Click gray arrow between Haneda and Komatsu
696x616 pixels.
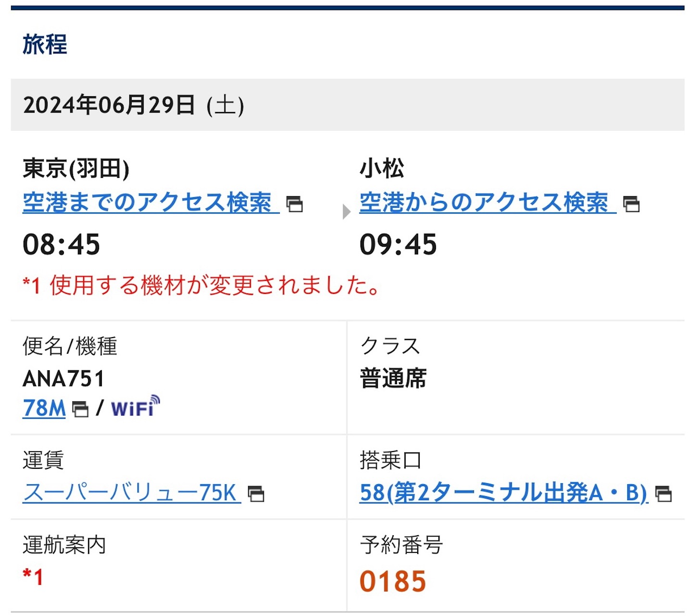pos(345,212)
